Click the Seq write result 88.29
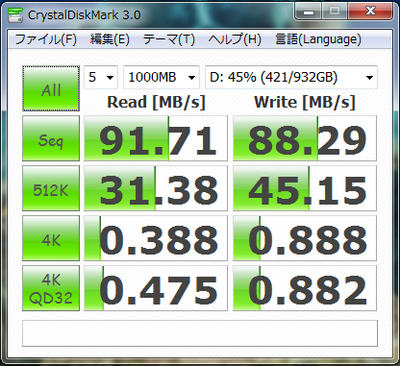400x366 pixels. (305, 138)
